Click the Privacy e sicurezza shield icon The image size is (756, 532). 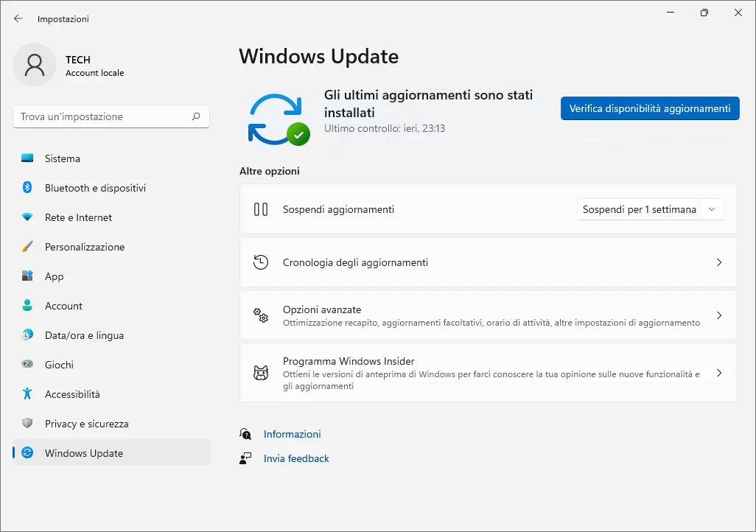(27, 424)
